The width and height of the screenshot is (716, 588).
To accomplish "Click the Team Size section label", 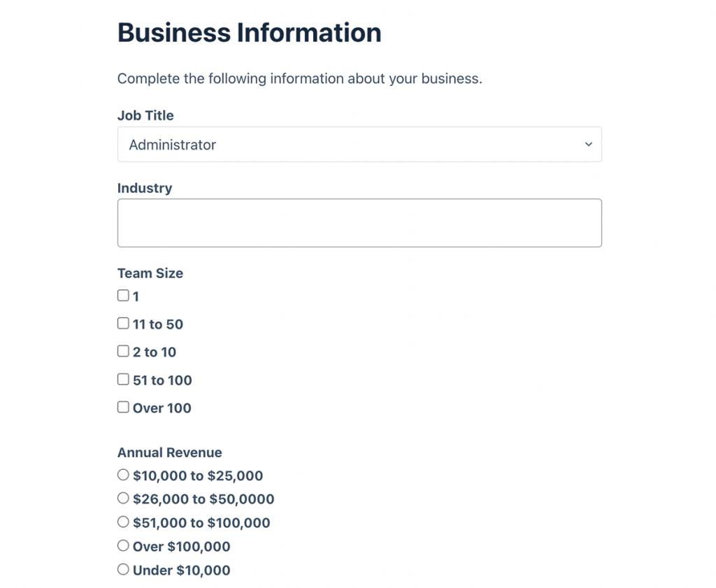I will pos(150,273).
